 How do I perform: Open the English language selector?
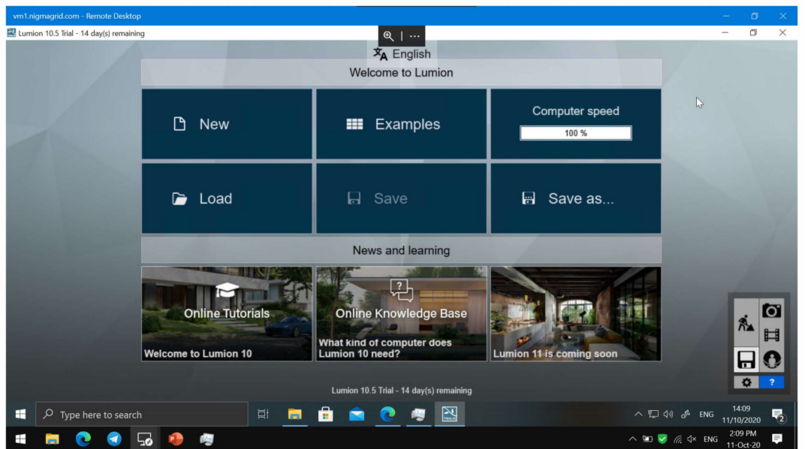click(x=401, y=54)
